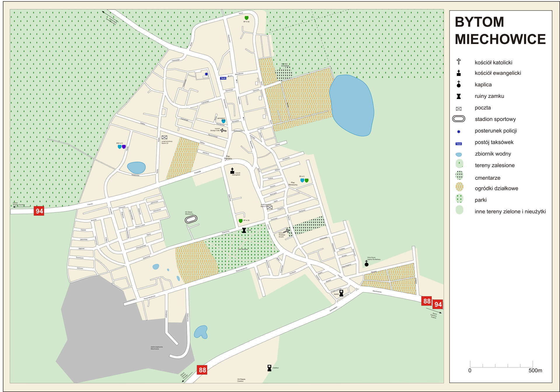Image resolution: width=560 pixels, height=392 pixels.
Task: Click the red 88 road sign at map bottom
Action: (x=202, y=370)
